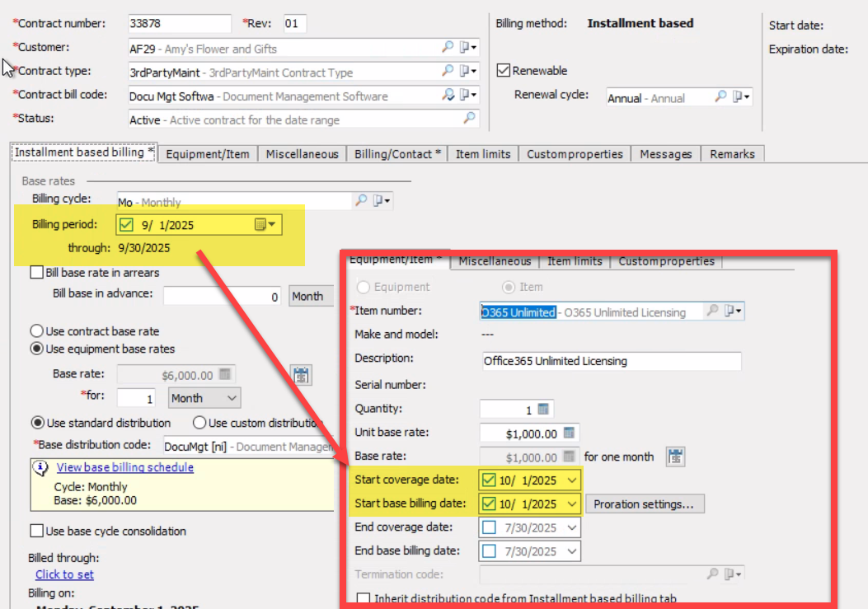Click the Item number lookup magnifier
Screen dimensions: 868x609
click(712, 311)
